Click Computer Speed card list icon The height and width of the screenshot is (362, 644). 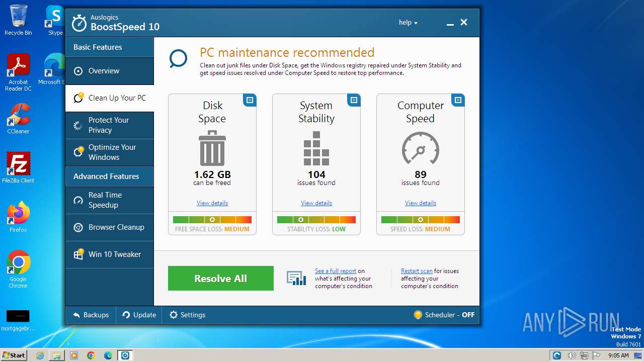coord(458,100)
